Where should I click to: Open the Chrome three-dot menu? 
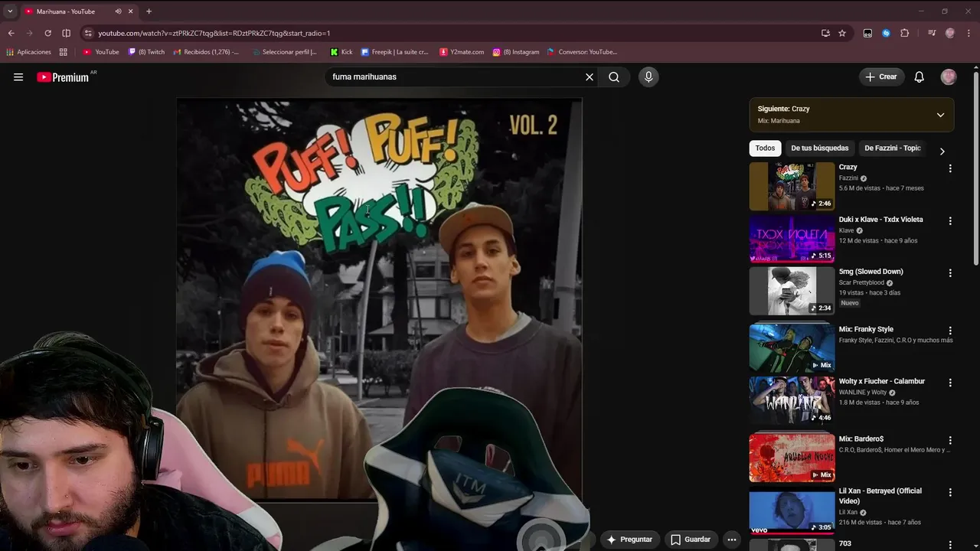[969, 33]
